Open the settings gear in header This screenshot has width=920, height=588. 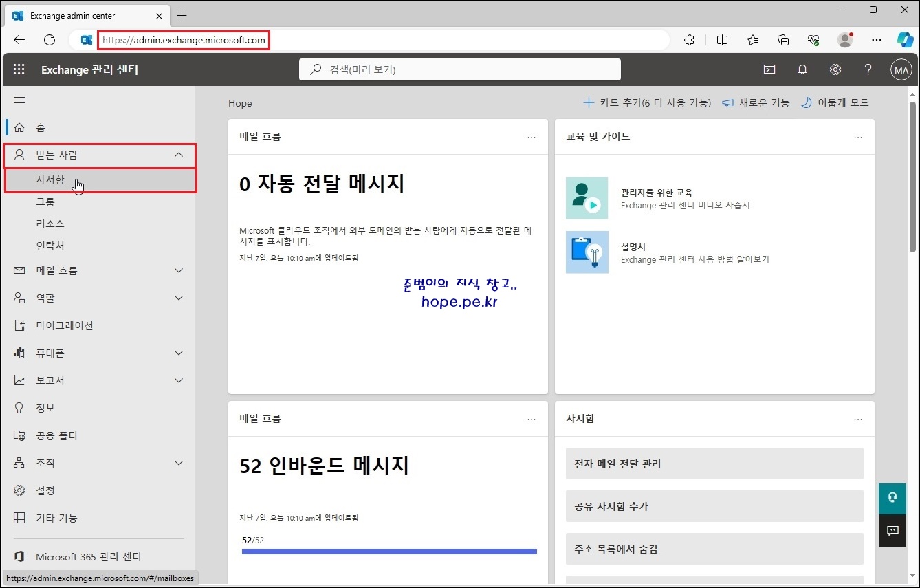pos(835,69)
